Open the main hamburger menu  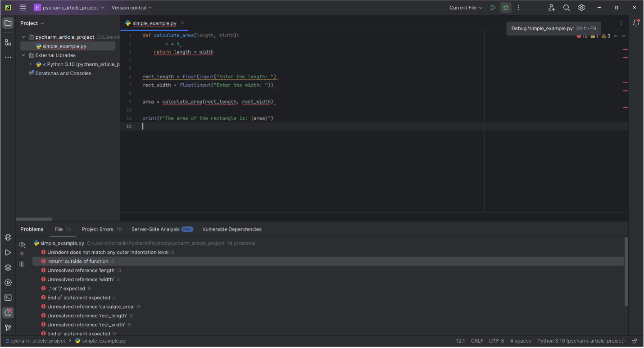tap(23, 8)
